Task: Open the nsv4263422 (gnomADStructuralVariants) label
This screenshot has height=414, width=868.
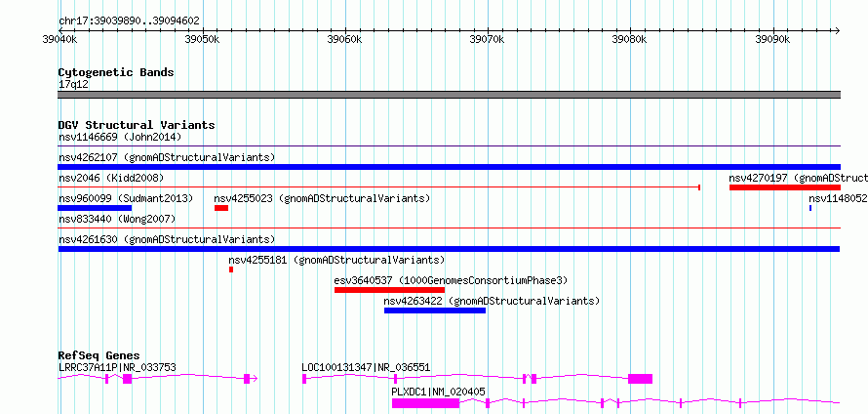Action: (493, 301)
